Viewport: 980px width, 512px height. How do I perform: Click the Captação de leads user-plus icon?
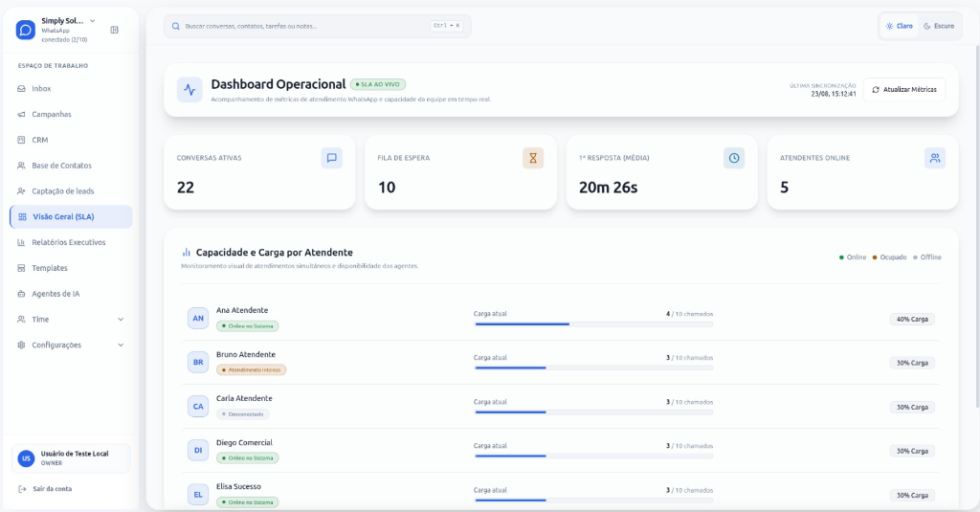coord(21,191)
